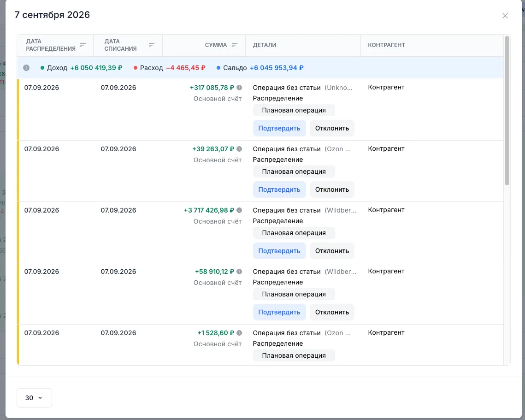Click Операция без статьи in +3 717 426,98 ₽ row
The width and height of the screenshot is (525, 420).
[x=287, y=210]
